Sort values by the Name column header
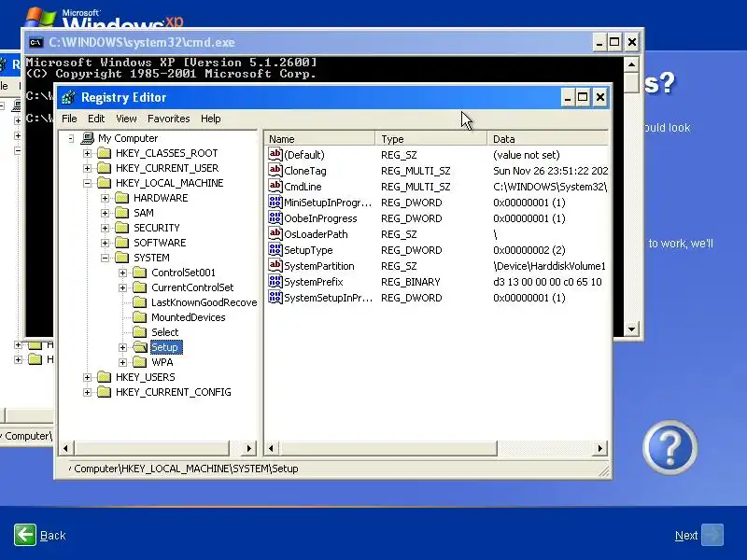The image size is (747, 560). pyautogui.click(x=319, y=139)
